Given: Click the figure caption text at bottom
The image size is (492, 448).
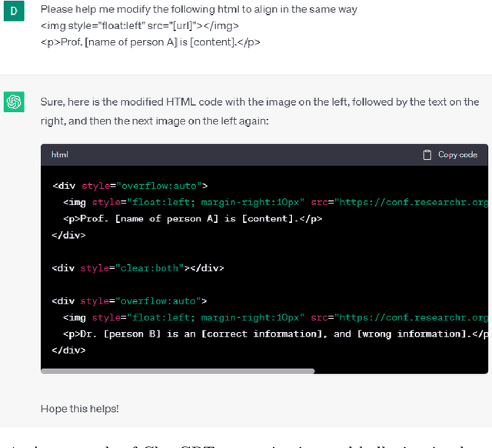Looking at the screenshot, I should (246, 442).
